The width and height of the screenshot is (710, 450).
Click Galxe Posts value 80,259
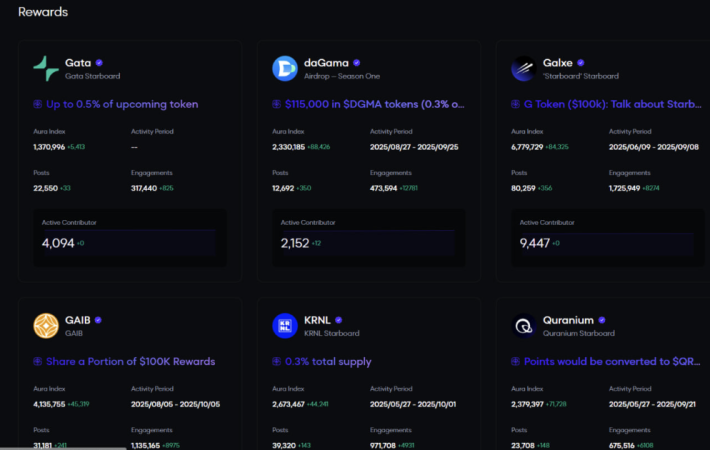tap(523, 188)
